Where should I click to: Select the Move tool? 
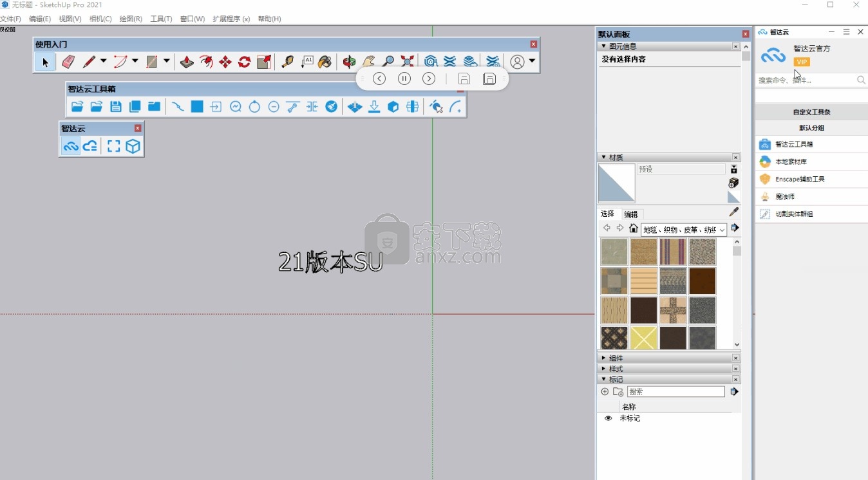(225, 62)
